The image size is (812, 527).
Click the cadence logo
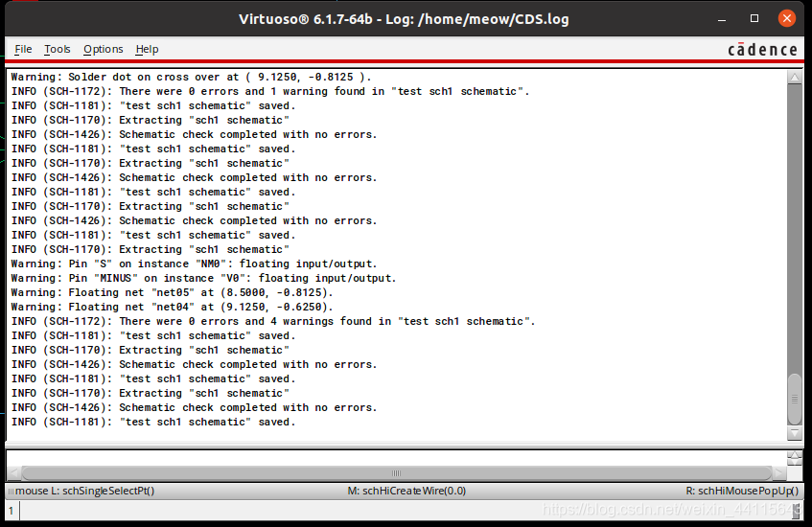[762, 50]
